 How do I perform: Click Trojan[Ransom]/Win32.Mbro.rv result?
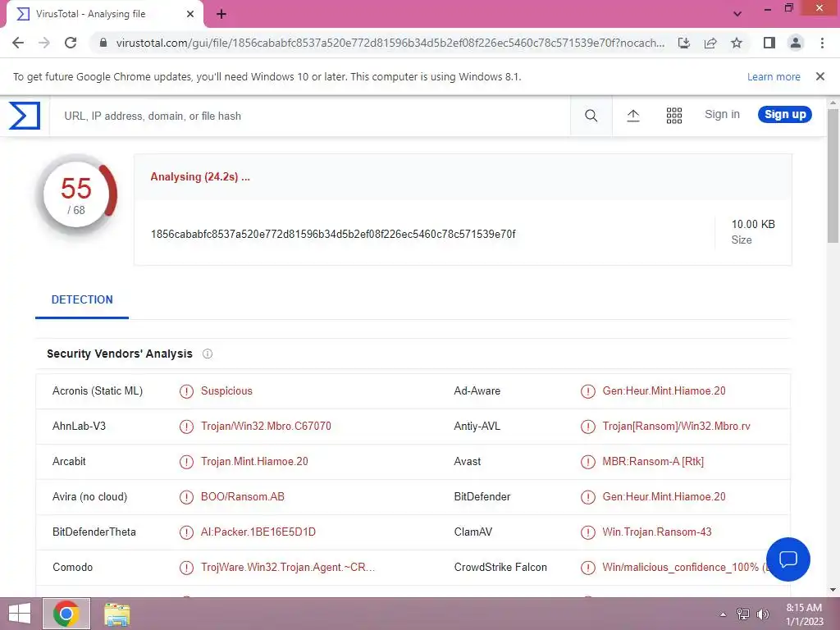[x=676, y=427]
